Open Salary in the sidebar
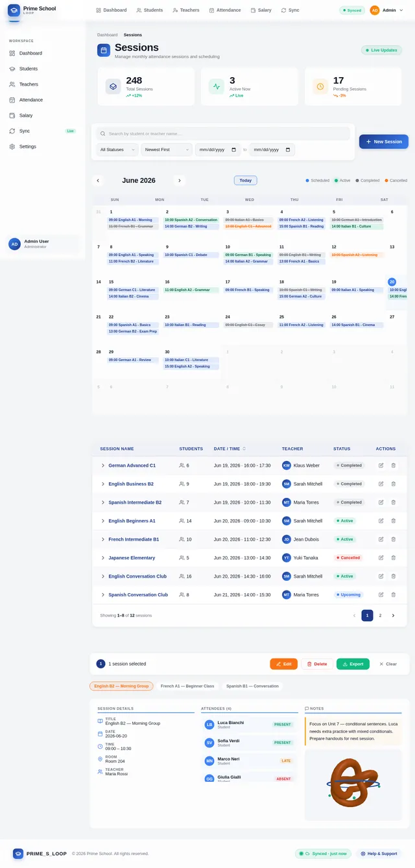The height and width of the screenshot is (868, 415). pyautogui.click(x=43, y=115)
